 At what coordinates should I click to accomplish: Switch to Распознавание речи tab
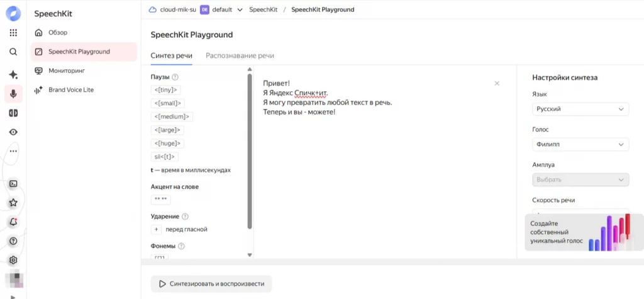240,55
